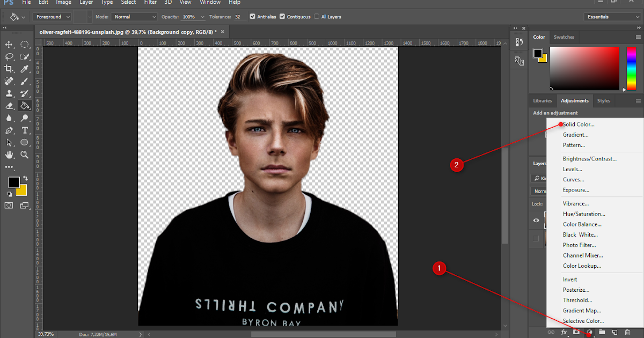Open the Filter menu
The width and height of the screenshot is (644, 338).
[x=150, y=3]
